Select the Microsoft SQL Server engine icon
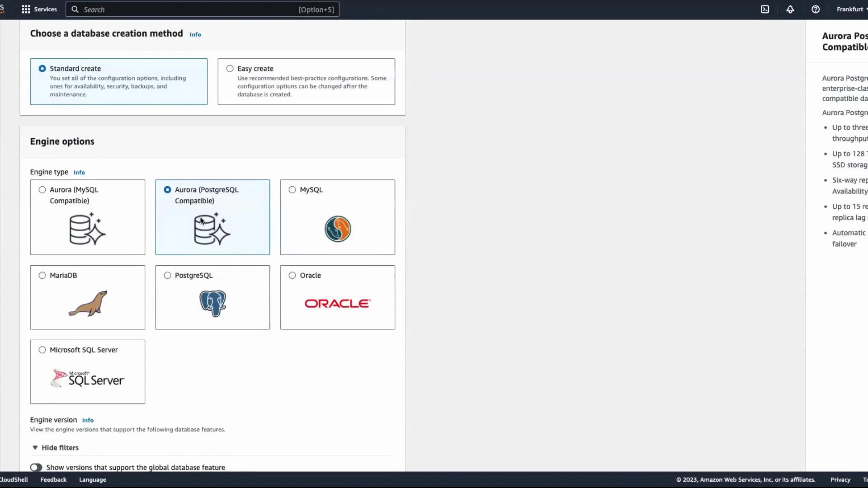The height and width of the screenshot is (488, 868). click(87, 378)
